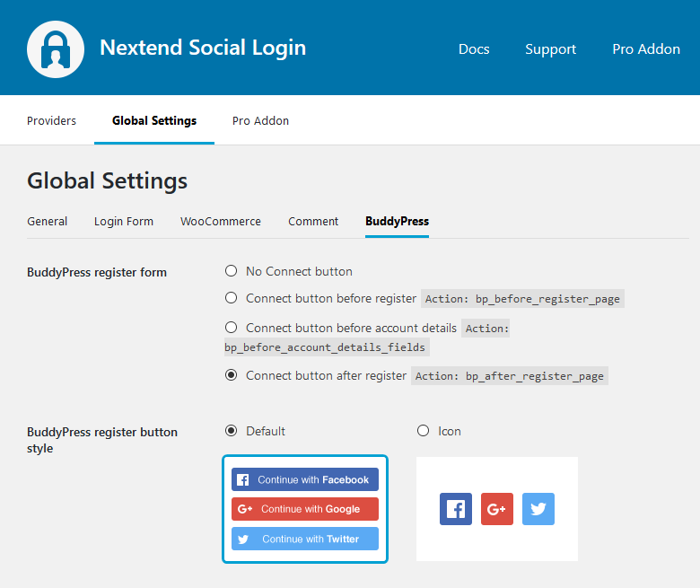Click the blue Facebook icon square
Viewport: 700px width, 588px height.
pos(456,509)
